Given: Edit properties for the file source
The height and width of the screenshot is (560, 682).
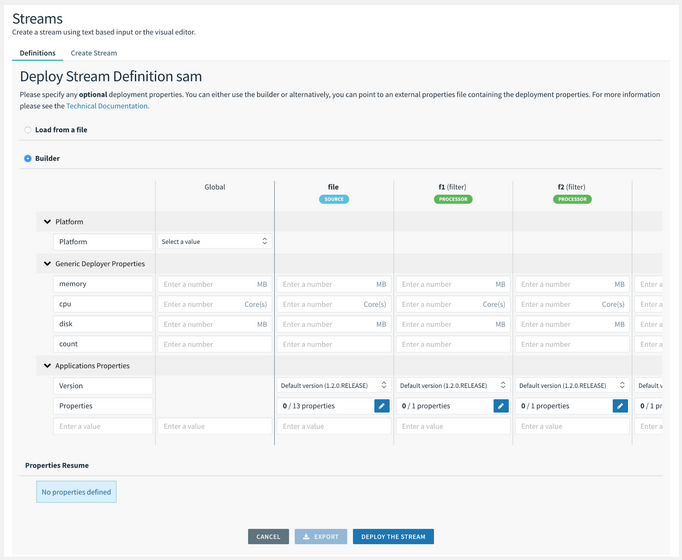Looking at the screenshot, I should click(x=381, y=406).
